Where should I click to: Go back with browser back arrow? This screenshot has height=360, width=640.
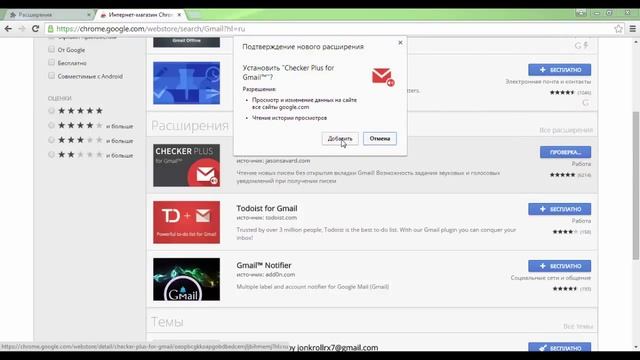(8, 29)
